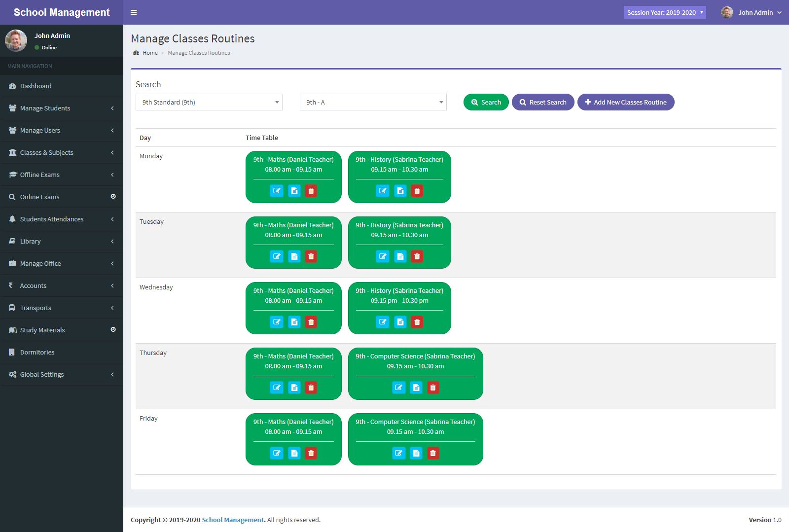Expand the Manage Students menu

point(61,108)
